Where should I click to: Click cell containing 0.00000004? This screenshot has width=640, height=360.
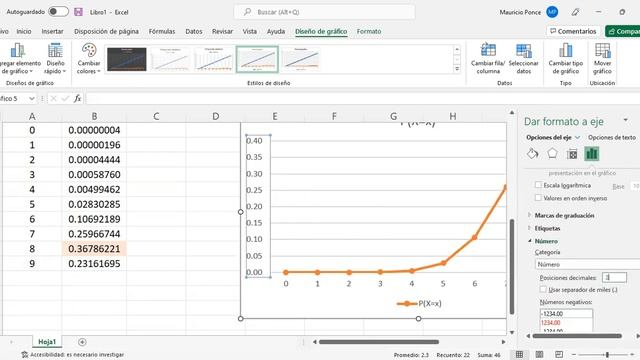[94, 130]
